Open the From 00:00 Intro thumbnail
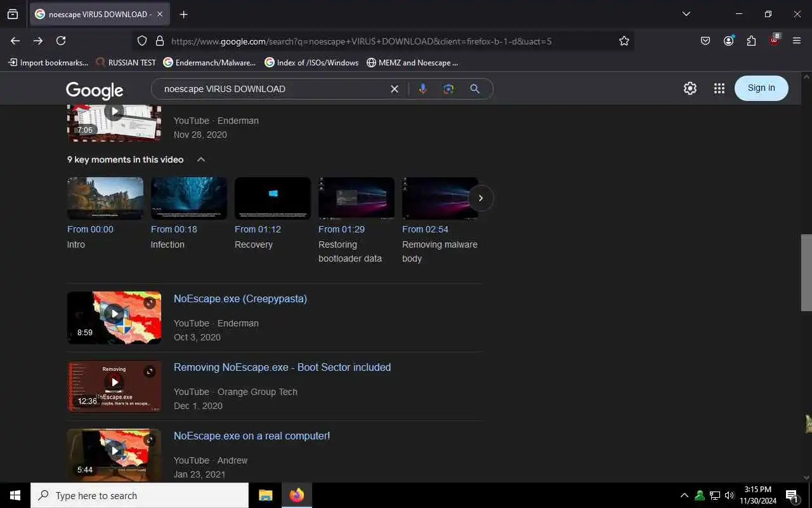 click(x=105, y=199)
